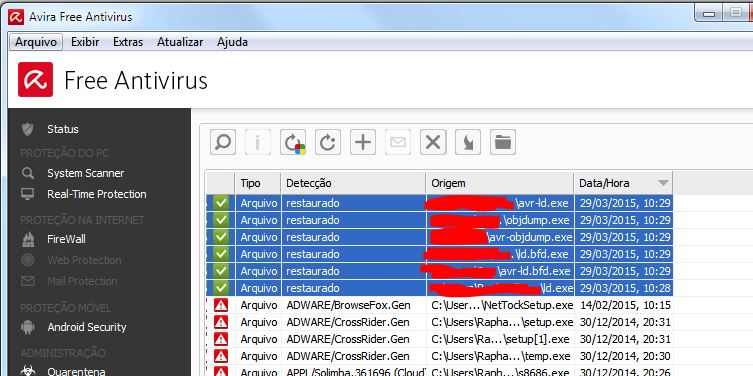Screen dimensions: 753x376
Task: Select the row with avr-objdump.exe
Action: click(439, 237)
